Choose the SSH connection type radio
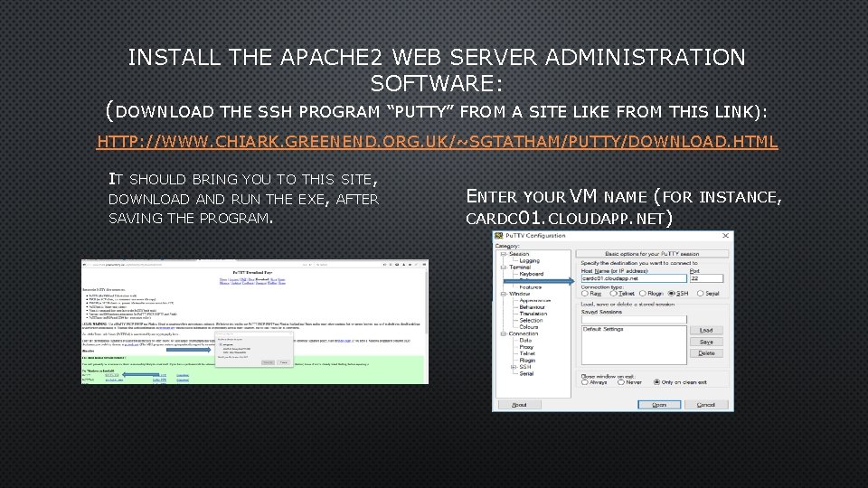The width and height of the screenshot is (868, 488). click(672, 293)
